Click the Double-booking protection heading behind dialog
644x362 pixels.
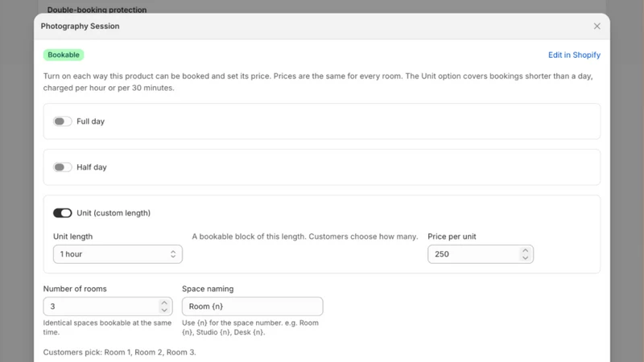tap(97, 10)
